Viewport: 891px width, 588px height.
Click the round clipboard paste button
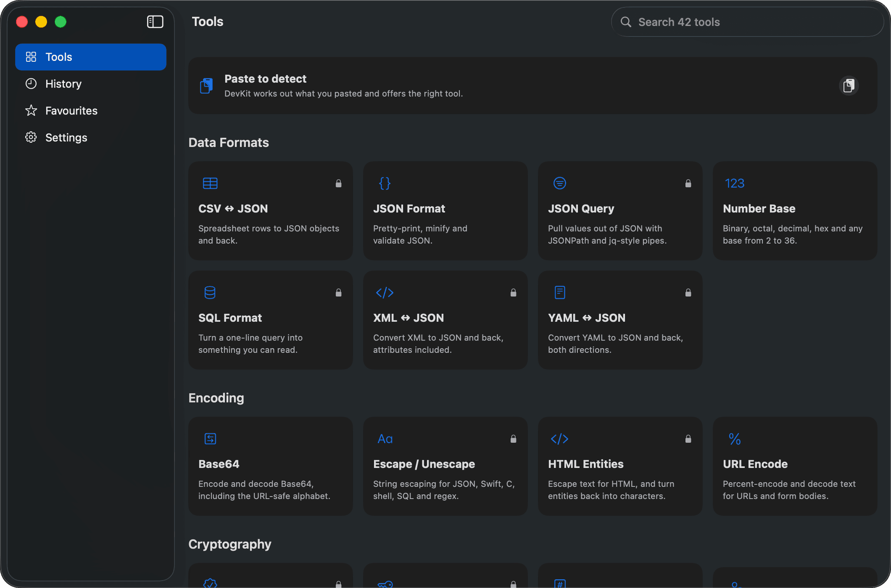tap(848, 86)
